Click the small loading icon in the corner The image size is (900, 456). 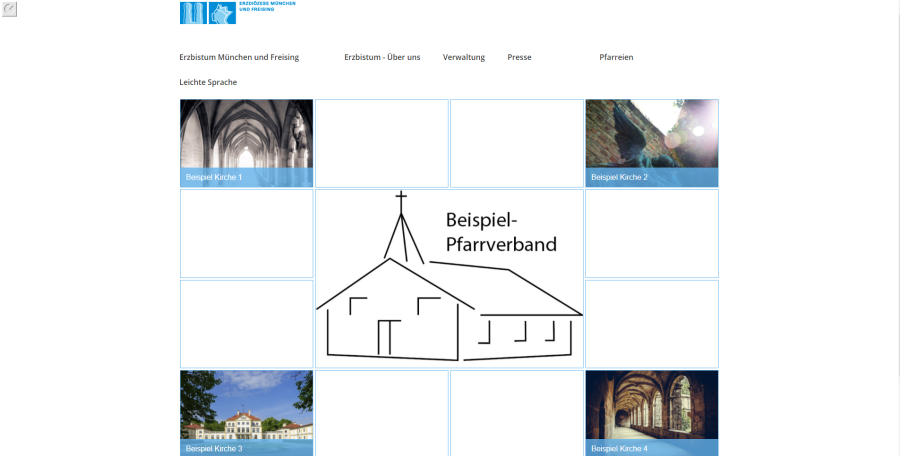[9, 8]
